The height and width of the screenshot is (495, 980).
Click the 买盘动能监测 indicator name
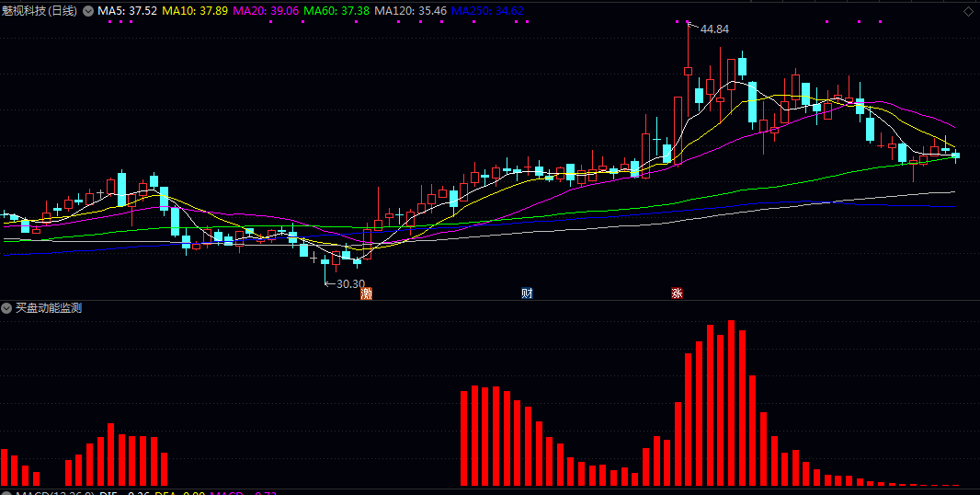click(x=49, y=308)
